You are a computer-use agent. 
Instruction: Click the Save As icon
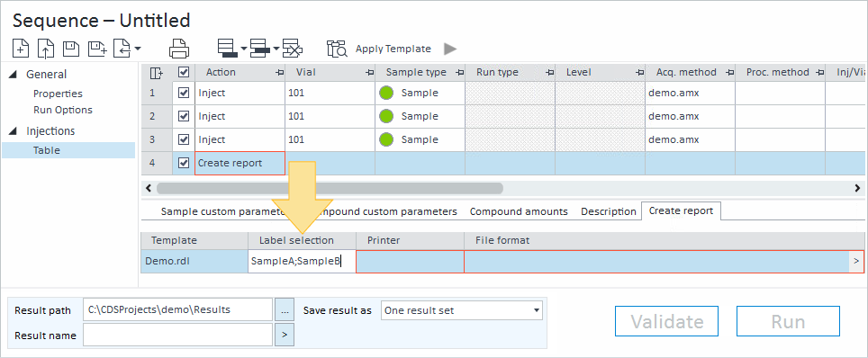(97, 49)
